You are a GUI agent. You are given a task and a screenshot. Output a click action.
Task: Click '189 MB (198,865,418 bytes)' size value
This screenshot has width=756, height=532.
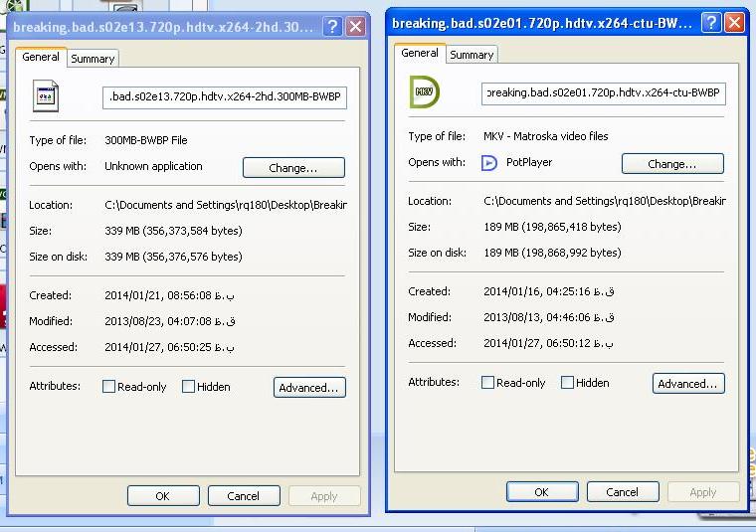coord(552,227)
